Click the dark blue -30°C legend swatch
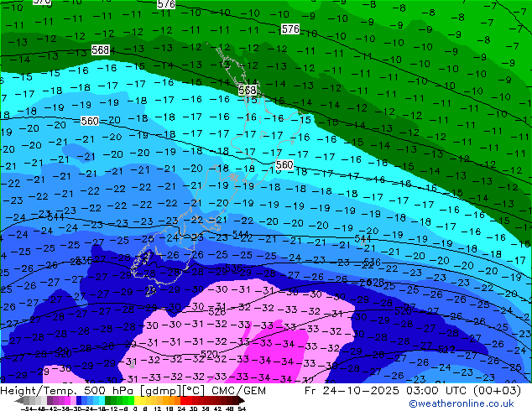532x411 pixels. [79, 401]
